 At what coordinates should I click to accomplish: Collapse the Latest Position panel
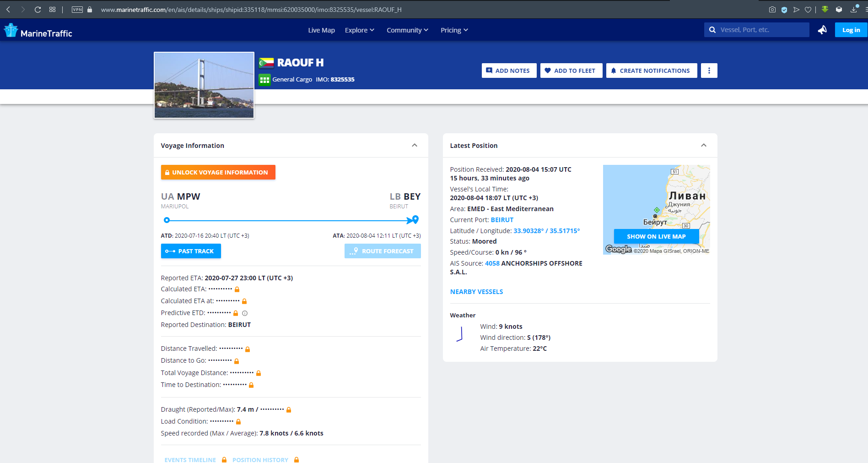pos(704,145)
